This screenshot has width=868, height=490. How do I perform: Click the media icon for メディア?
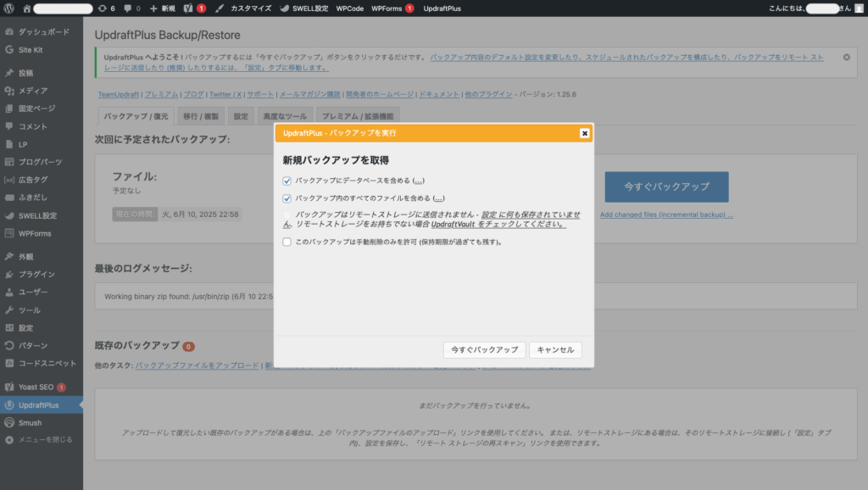click(9, 90)
